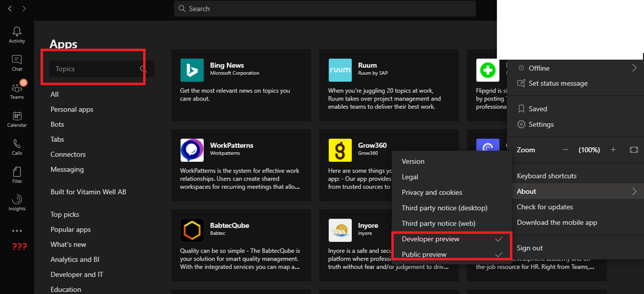Click the Ruum app logo
The height and width of the screenshot is (294, 644).
tap(340, 70)
